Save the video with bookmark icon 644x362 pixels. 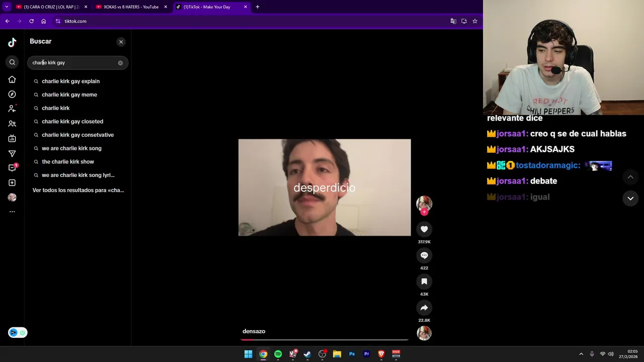424,282
